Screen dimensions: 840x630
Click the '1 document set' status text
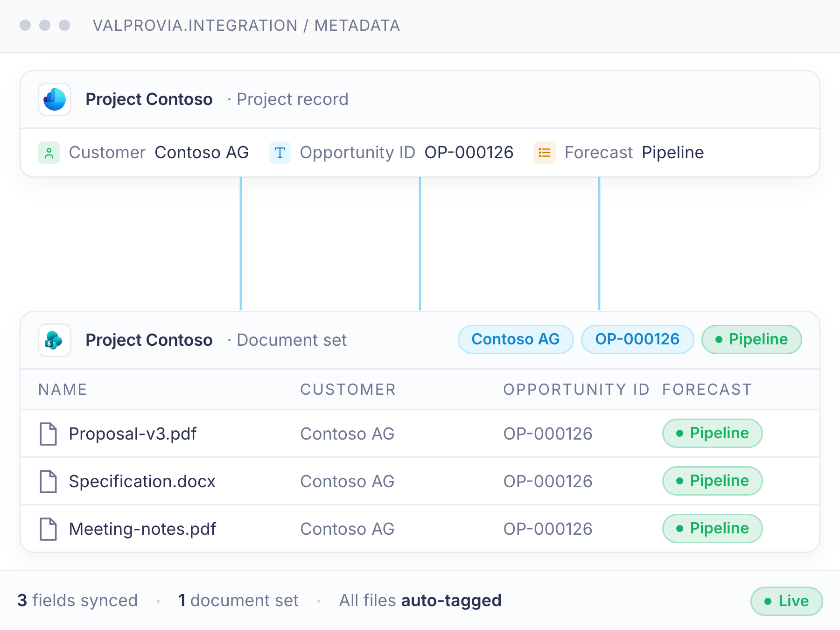(238, 601)
